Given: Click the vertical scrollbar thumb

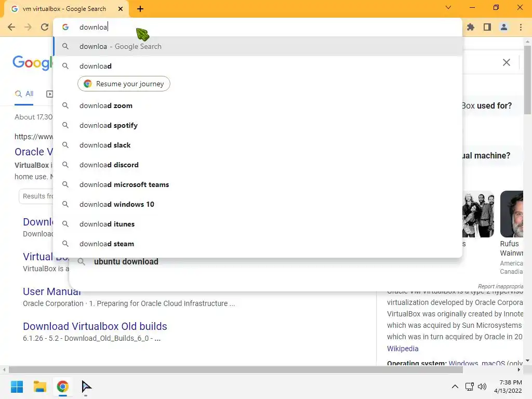Looking at the screenshot, I should [527, 79].
